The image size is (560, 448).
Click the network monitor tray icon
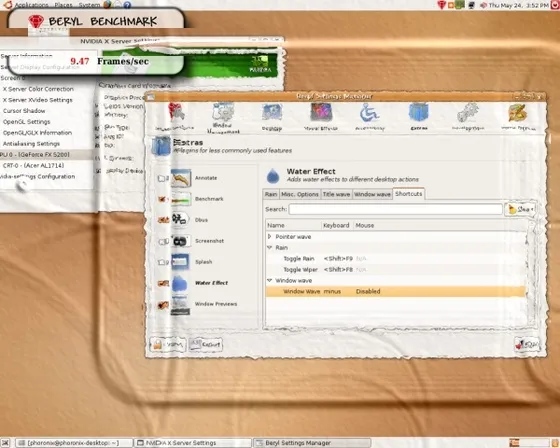(471, 5)
